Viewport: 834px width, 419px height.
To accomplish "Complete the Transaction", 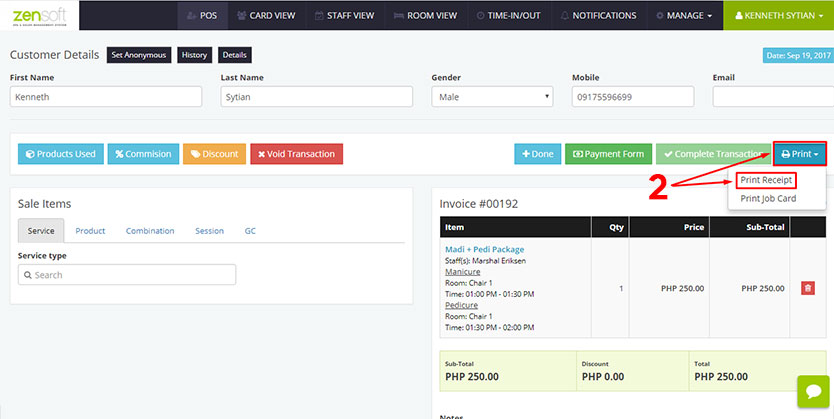I will pyautogui.click(x=713, y=154).
